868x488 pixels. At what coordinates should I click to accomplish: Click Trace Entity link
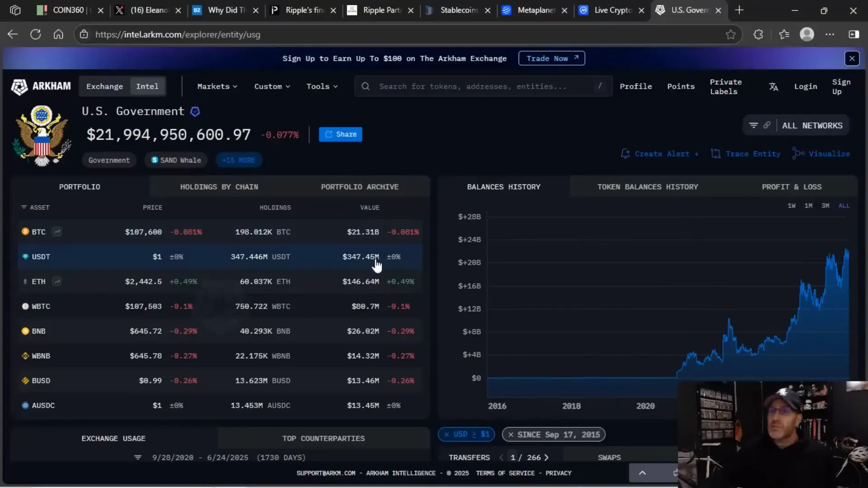coord(745,154)
